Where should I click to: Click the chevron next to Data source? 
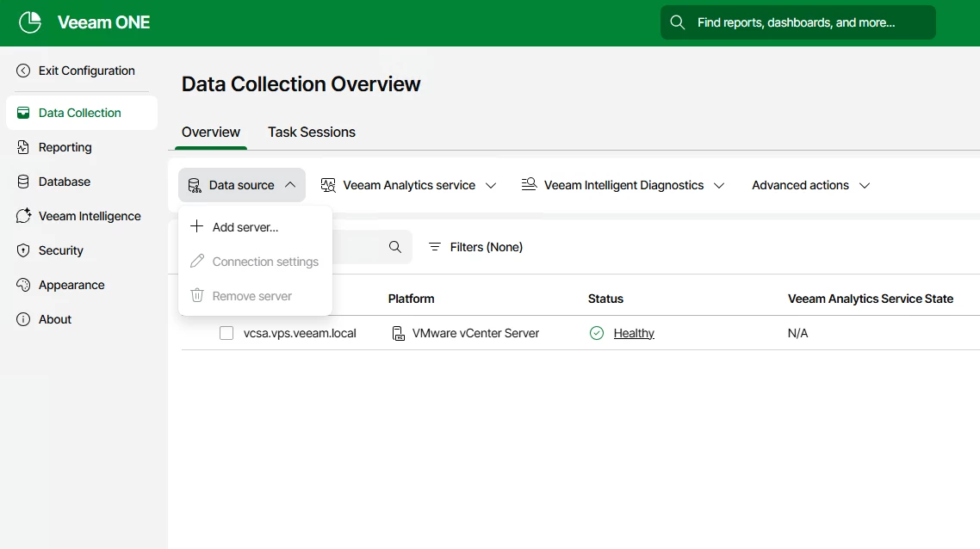pos(290,185)
